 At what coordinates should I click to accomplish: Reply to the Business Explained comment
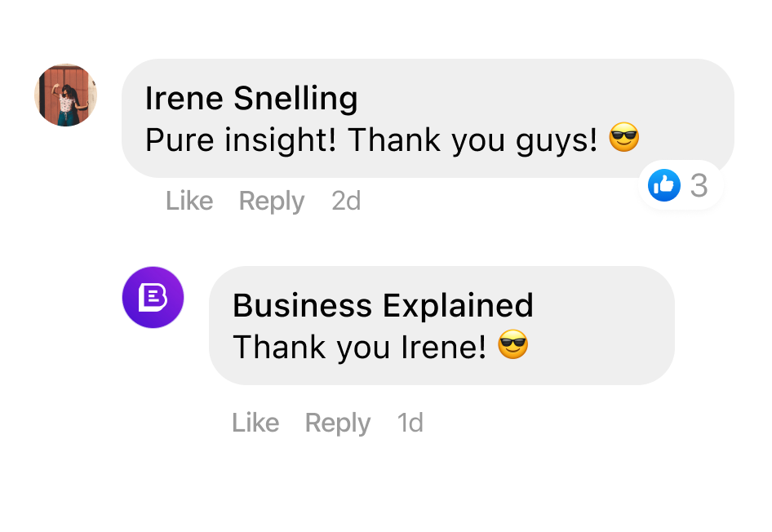coord(337,423)
